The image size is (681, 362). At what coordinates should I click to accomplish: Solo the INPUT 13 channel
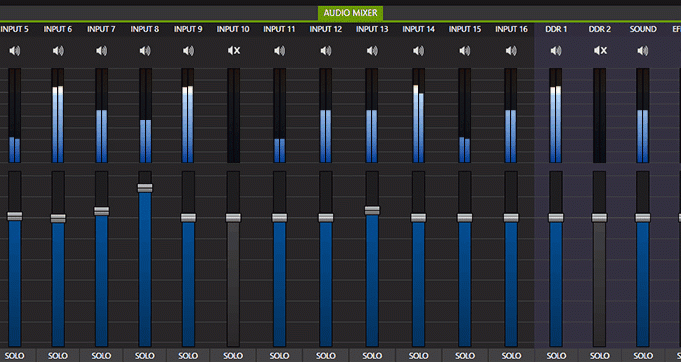click(x=372, y=355)
